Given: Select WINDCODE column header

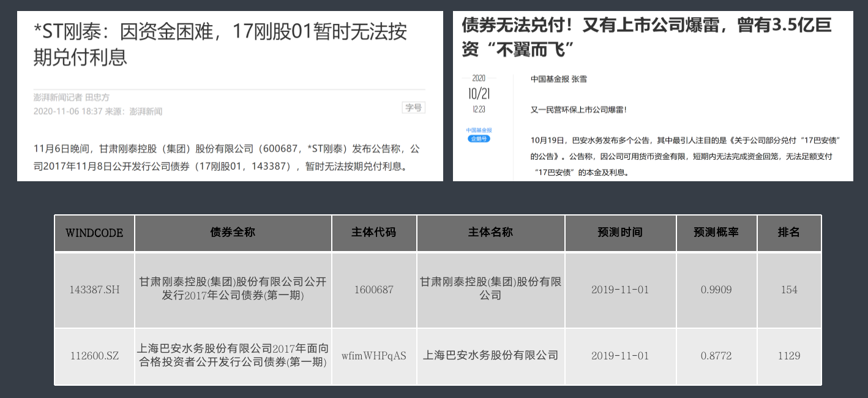Looking at the screenshot, I should pyautogui.click(x=94, y=233).
